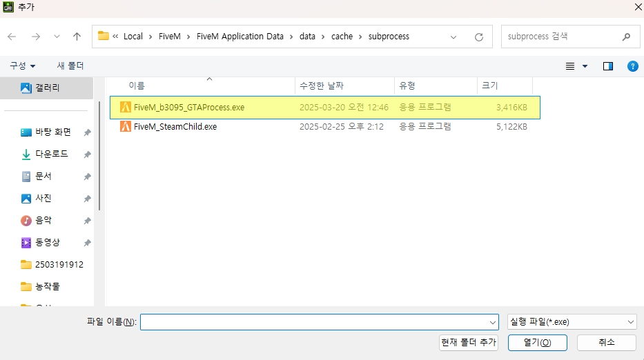Click the up-one-level arrow icon

77,37
